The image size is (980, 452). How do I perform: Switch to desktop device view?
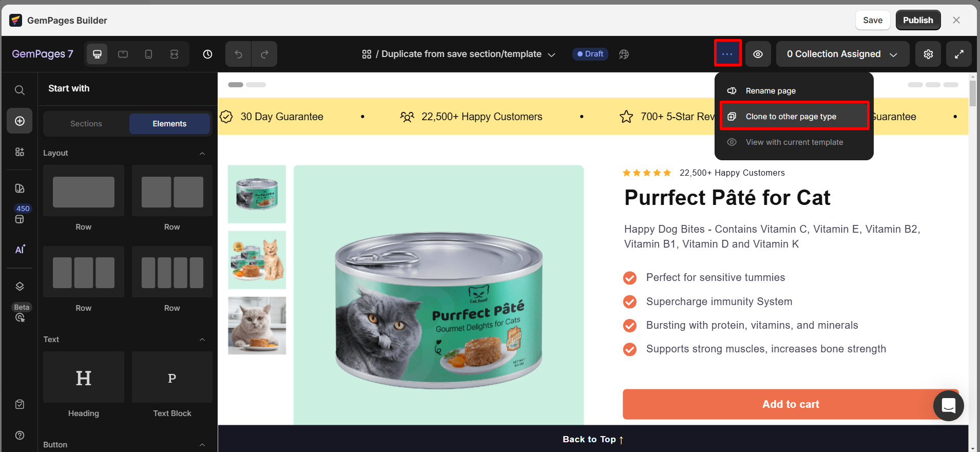pos(97,54)
